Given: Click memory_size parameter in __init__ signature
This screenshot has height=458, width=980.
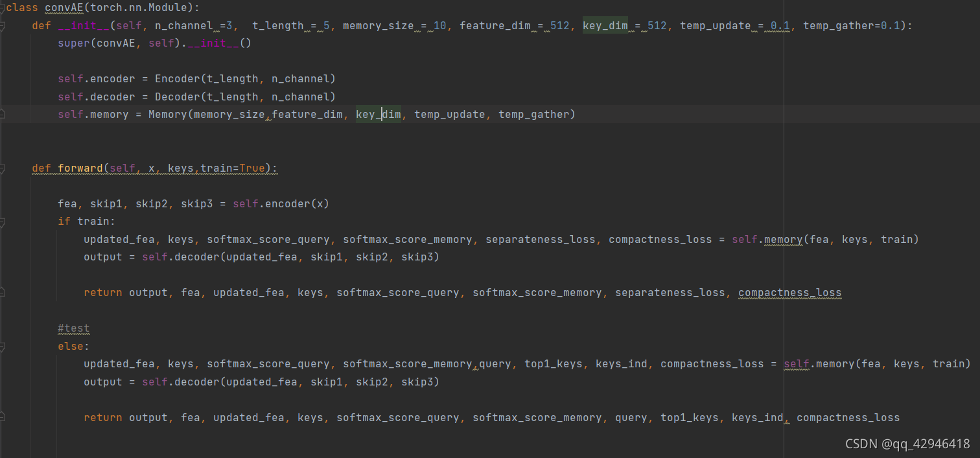Looking at the screenshot, I should pos(378,26).
